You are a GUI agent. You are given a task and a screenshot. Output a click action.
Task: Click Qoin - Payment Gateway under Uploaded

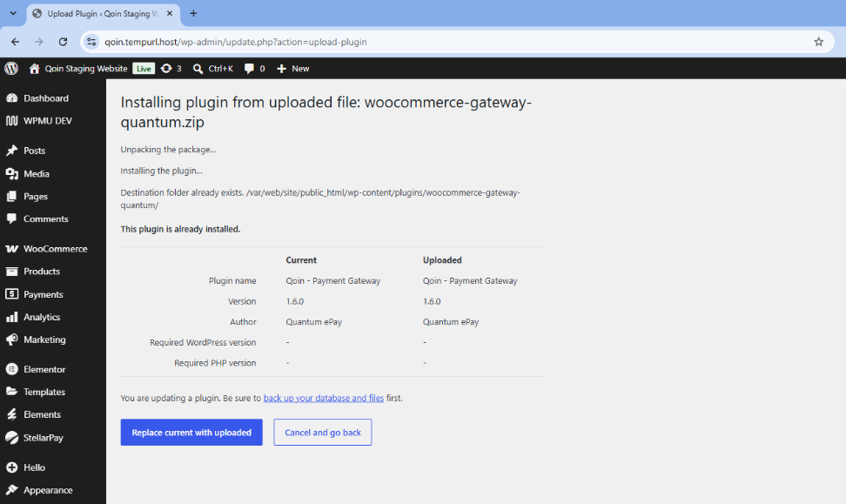pyautogui.click(x=470, y=280)
